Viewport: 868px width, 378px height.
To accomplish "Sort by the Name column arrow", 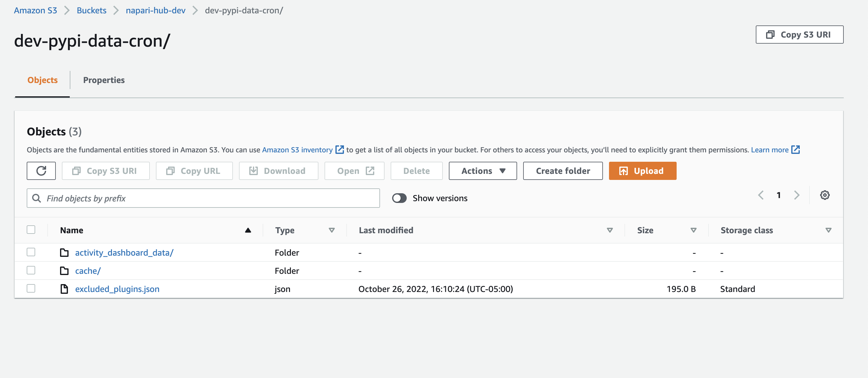I will [248, 230].
